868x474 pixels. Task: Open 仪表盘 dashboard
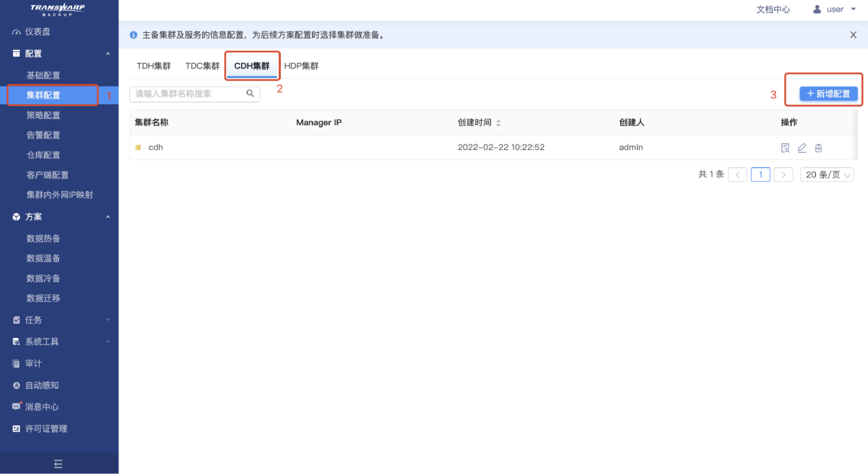(x=38, y=32)
